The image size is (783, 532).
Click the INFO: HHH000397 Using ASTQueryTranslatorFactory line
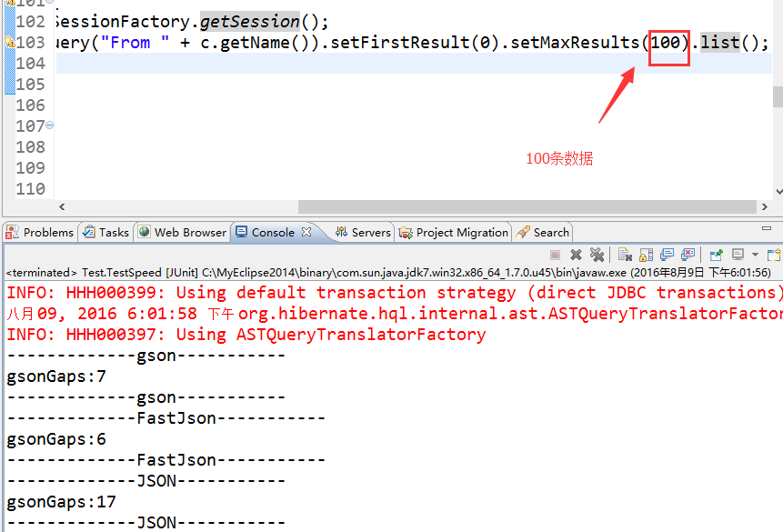[246, 335]
